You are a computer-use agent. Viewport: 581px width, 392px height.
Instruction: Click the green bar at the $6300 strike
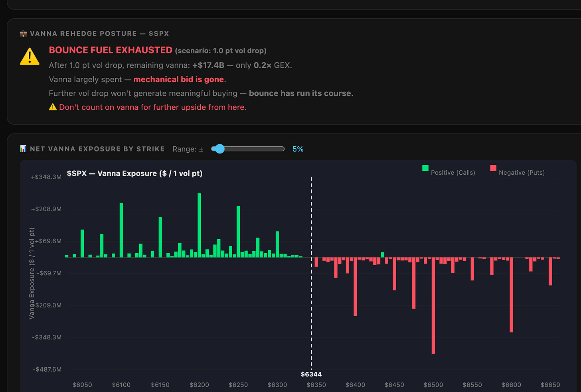[x=277, y=244]
